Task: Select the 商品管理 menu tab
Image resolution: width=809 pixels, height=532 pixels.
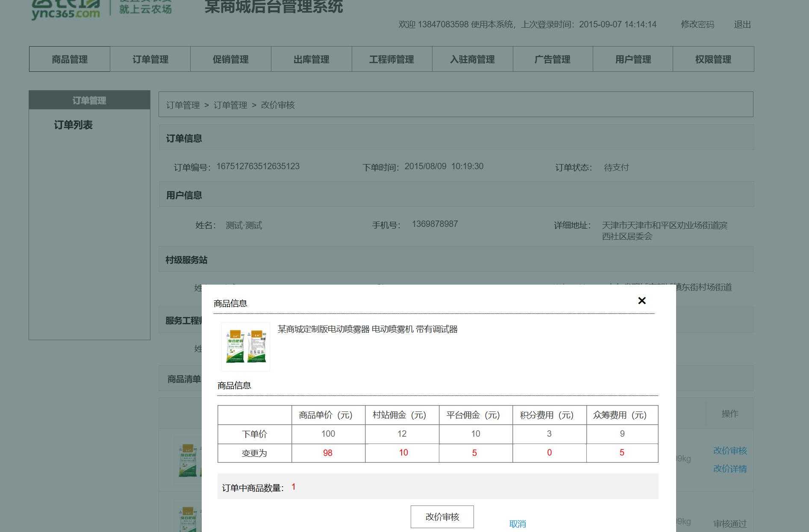Action: pos(69,59)
